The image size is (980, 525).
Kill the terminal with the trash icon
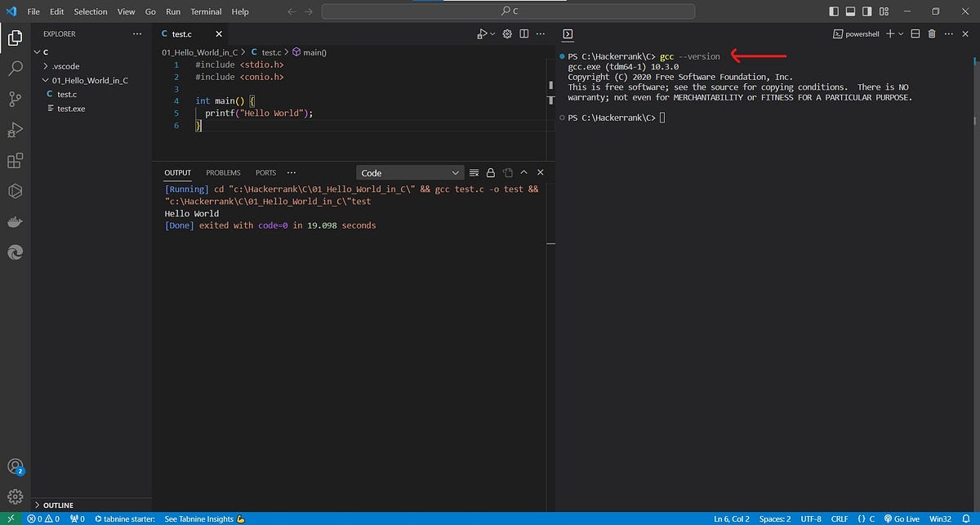932,33
